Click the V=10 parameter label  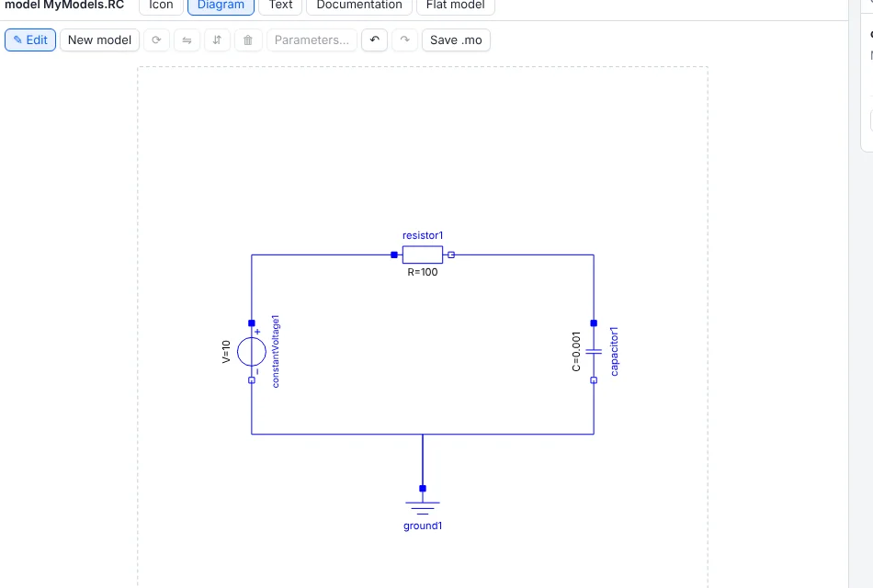226,352
